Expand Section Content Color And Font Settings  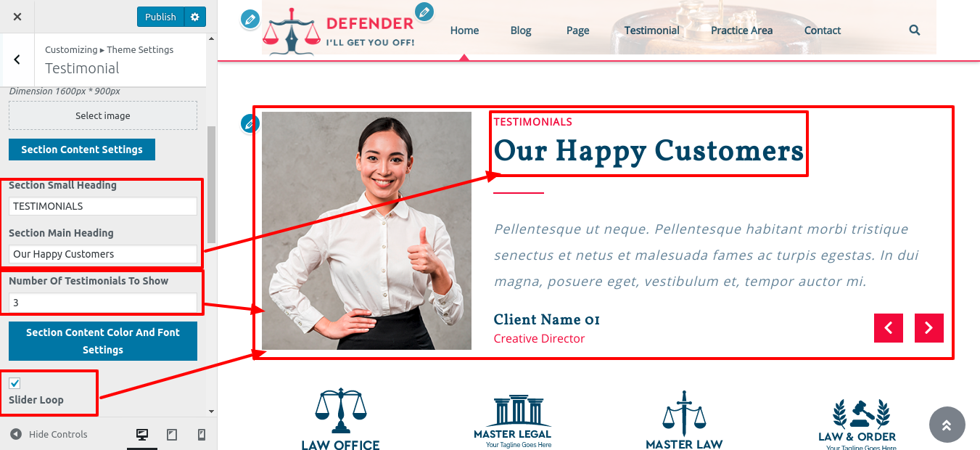(103, 341)
